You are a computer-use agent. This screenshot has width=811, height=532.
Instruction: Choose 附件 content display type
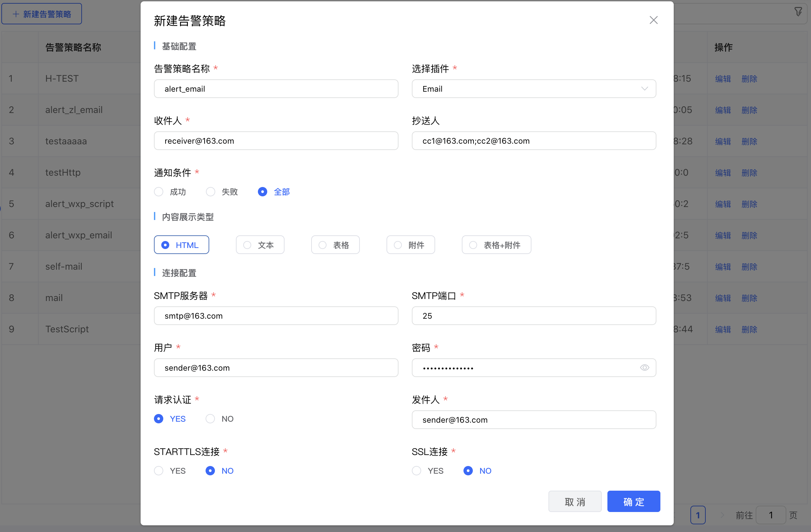tap(410, 245)
